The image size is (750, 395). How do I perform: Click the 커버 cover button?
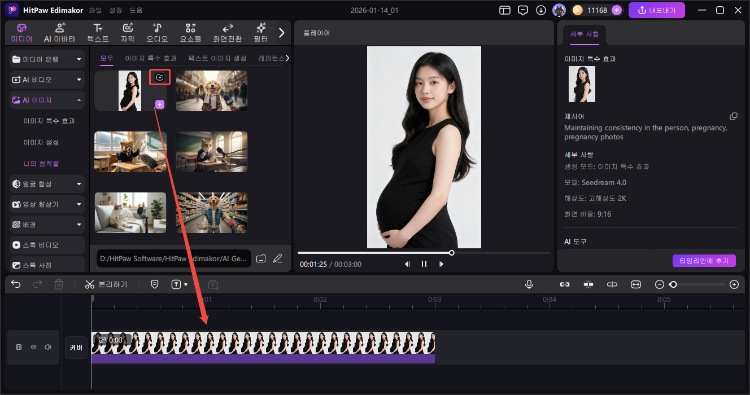(x=76, y=348)
